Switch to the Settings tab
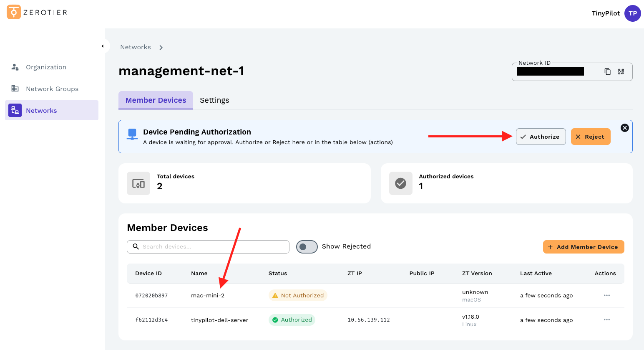 pos(214,100)
